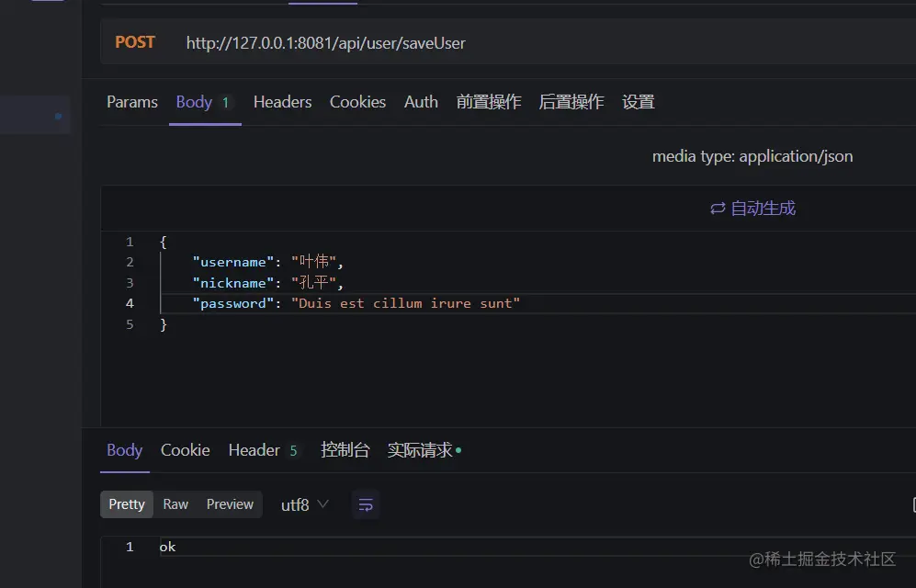Open the Auth tab
The width and height of the screenshot is (916, 588).
tap(421, 102)
